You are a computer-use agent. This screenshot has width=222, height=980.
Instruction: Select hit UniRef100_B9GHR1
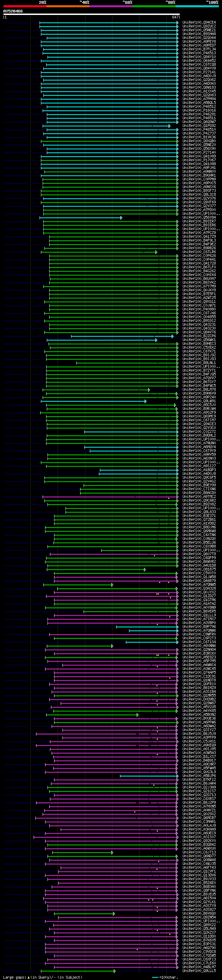click(x=199, y=175)
